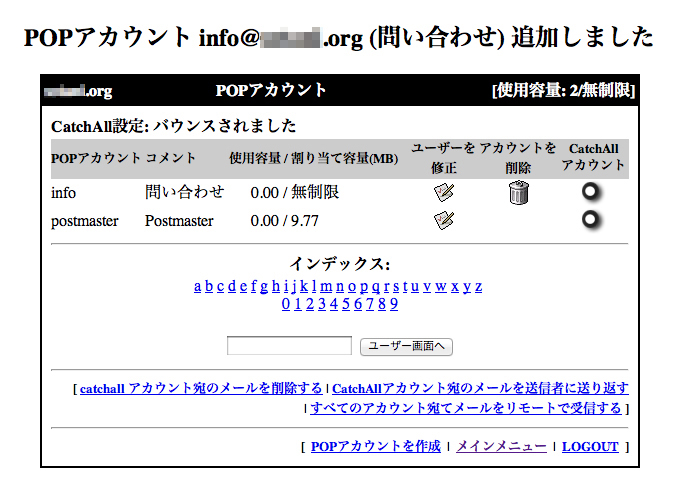
Task: Open index letter g
Action: tap(264, 286)
